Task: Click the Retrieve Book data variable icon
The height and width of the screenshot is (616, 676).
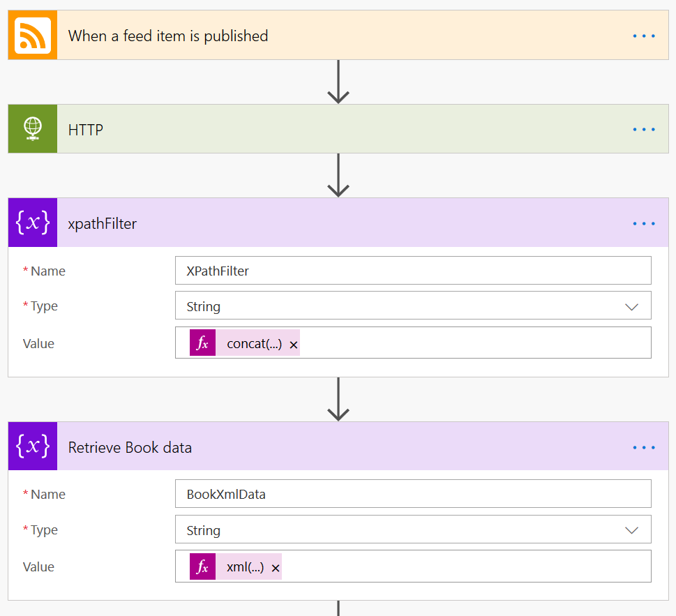Action: point(33,446)
